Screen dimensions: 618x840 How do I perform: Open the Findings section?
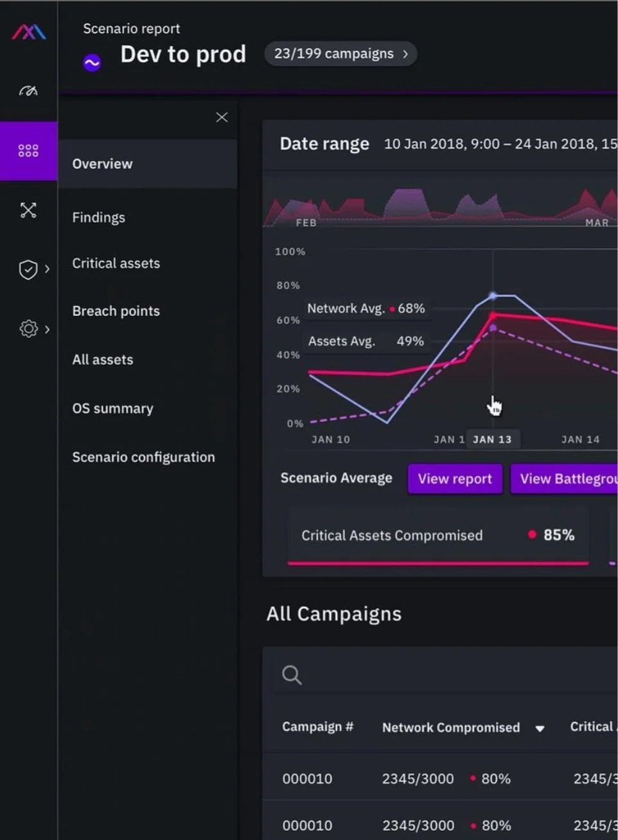(x=98, y=218)
